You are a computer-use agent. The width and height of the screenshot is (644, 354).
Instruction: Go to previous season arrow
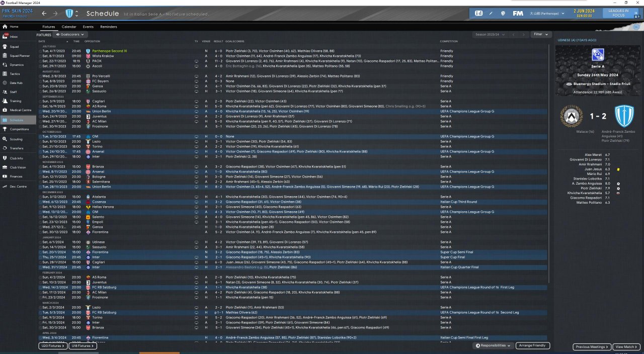click(x=513, y=34)
